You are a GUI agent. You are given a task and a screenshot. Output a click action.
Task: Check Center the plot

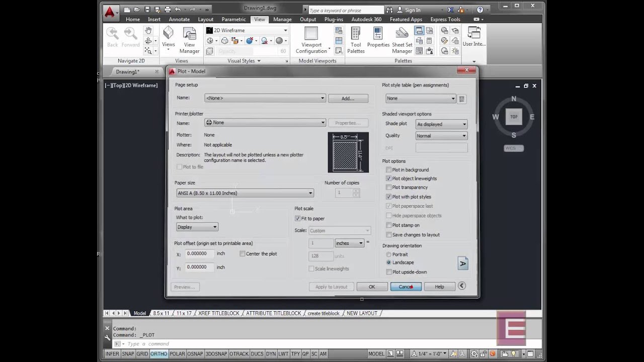243,254
